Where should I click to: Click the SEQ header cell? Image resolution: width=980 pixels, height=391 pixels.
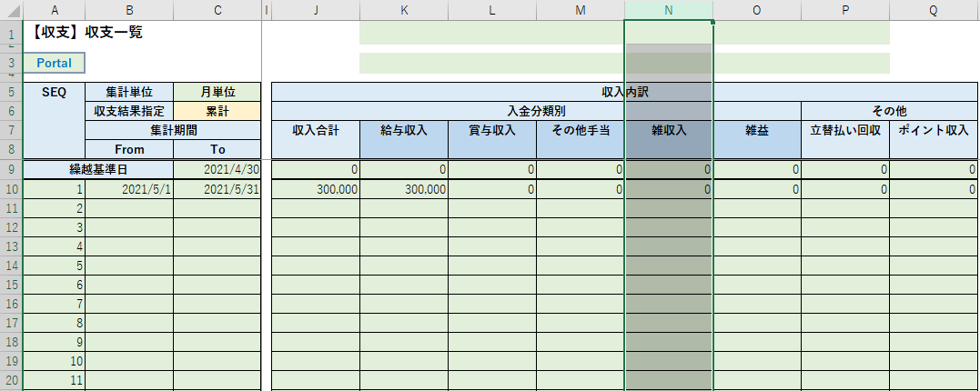54,121
